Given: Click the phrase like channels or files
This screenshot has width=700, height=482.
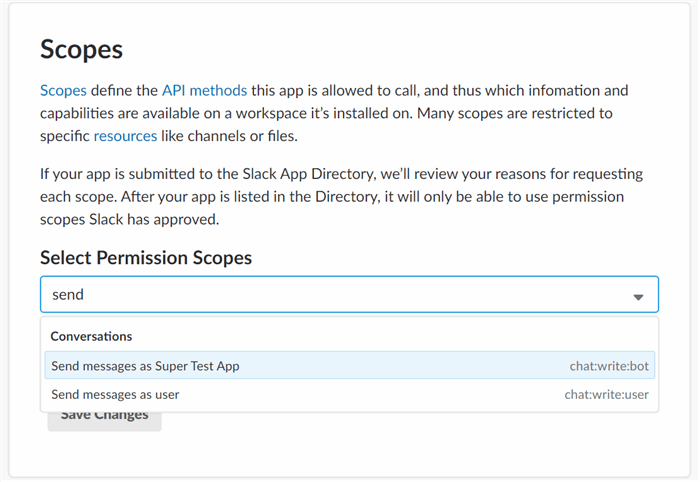Looking at the screenshot, I should [x=229, y=136].
